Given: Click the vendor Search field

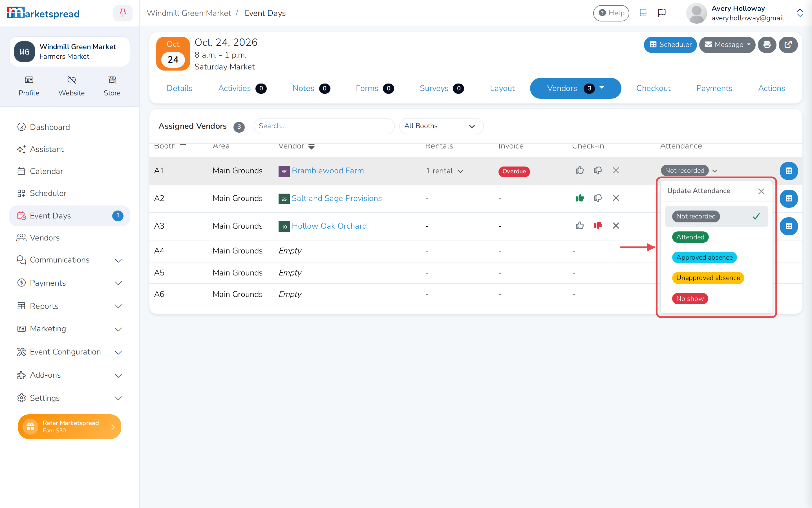Looking at the screenshot, I should click(324, 126).
